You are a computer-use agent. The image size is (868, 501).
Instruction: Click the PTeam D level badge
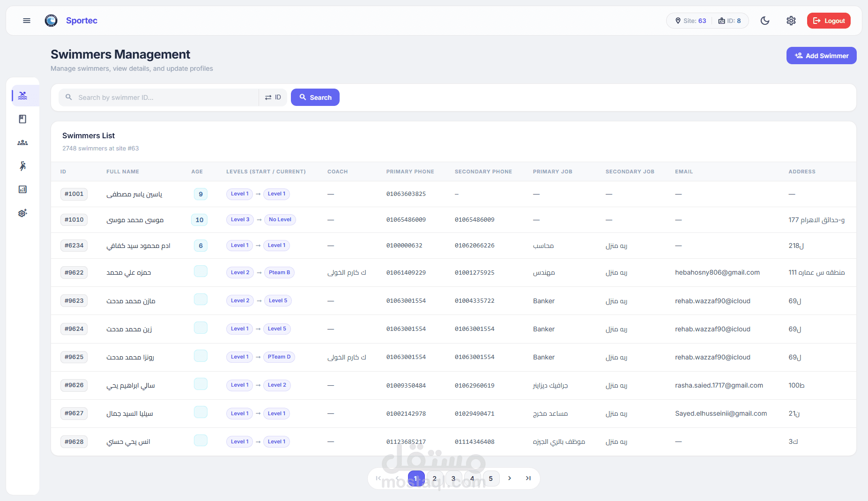click(x=279, y=357)
